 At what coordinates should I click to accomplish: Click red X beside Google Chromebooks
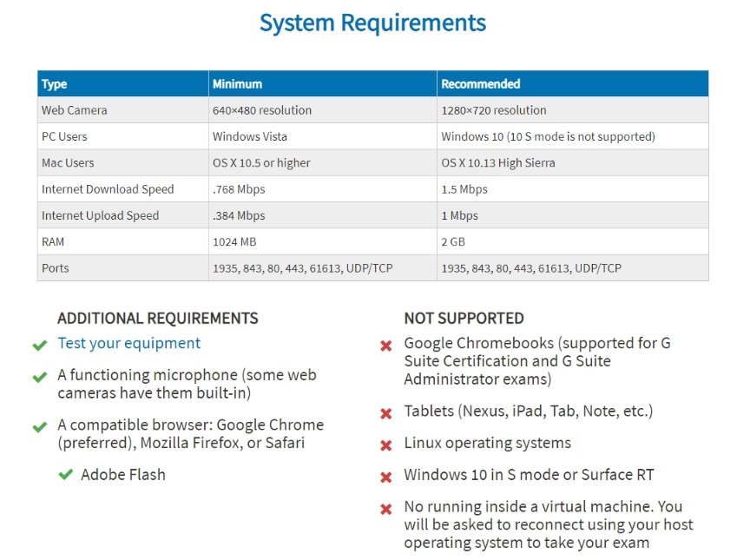click(386, 346)
